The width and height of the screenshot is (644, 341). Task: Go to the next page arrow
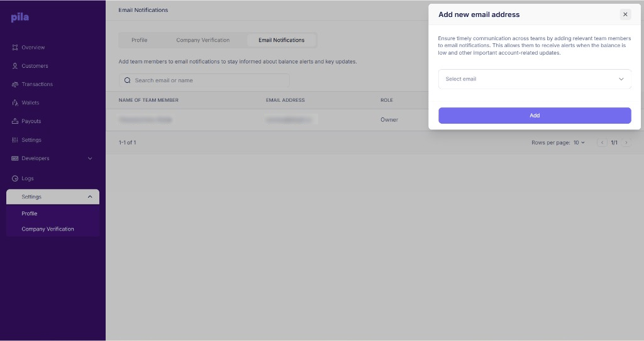[626, 143]
